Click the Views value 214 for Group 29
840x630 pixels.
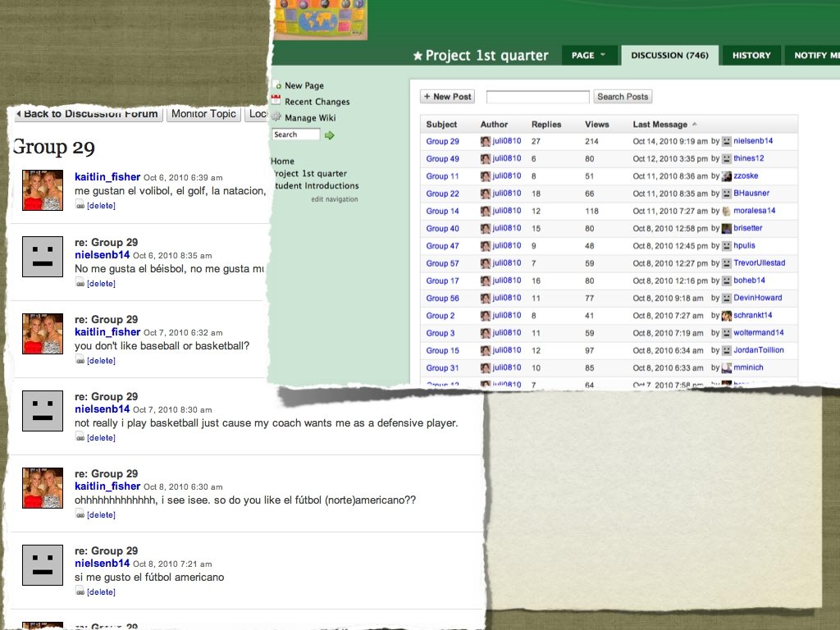click(591, 141)
